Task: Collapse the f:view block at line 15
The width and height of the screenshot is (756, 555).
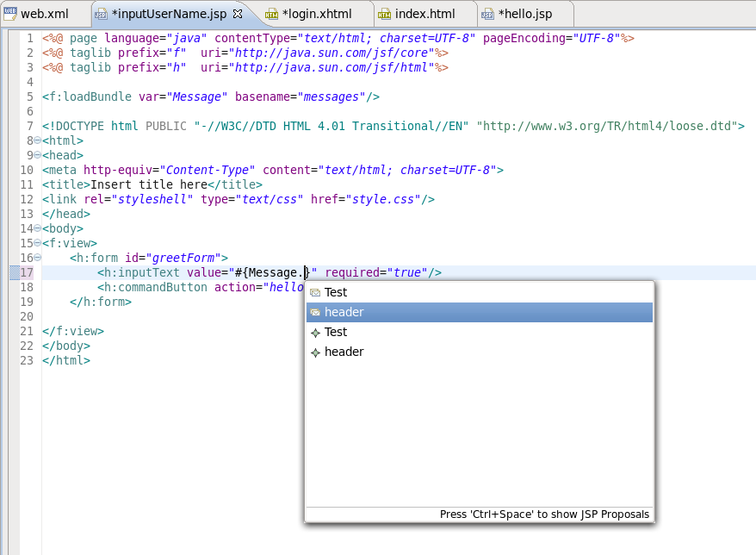Action: coord(38,243)
